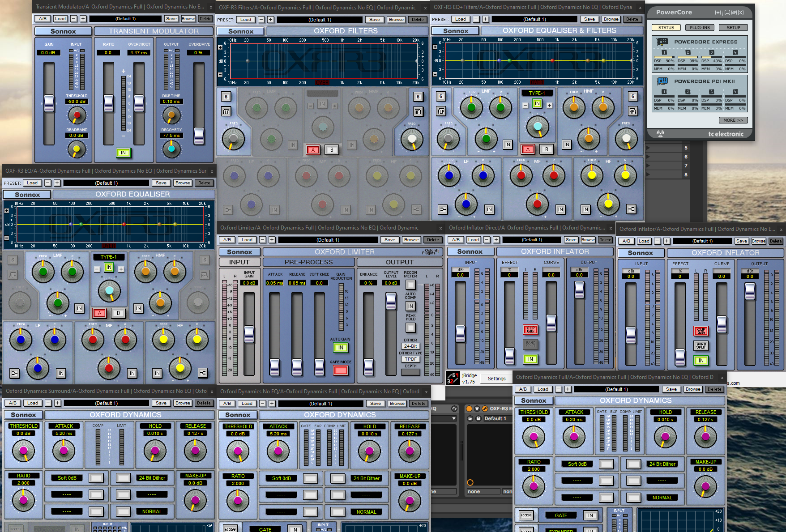Viewport: 786px width, 532px height.
Task: Click the Oxford Limiter Output Level fader
Action: [x=391, y=301]
